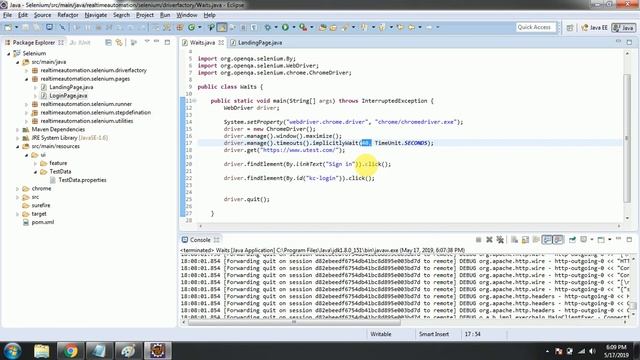The height and width of the screenshot is (360, 640).
Task: Switch to the LandingPage.java editor tab
Action: [x=256, y=42]
